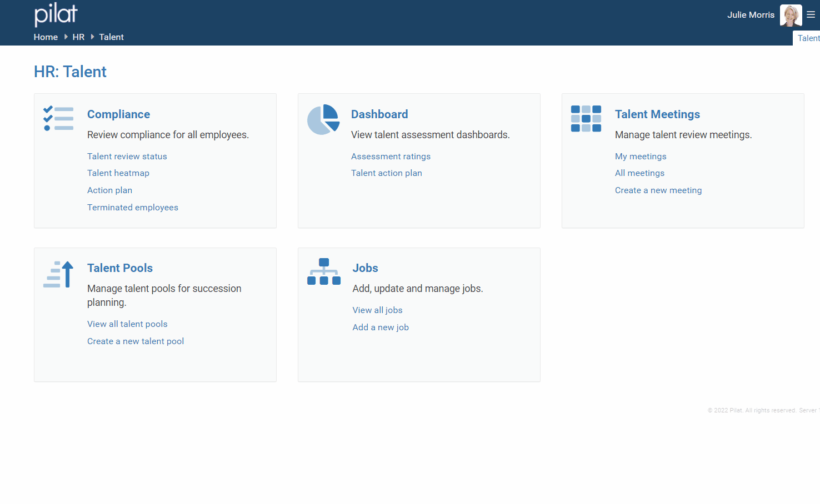Open Talent action plan
The image size is (820, 504).
(387, 173)
